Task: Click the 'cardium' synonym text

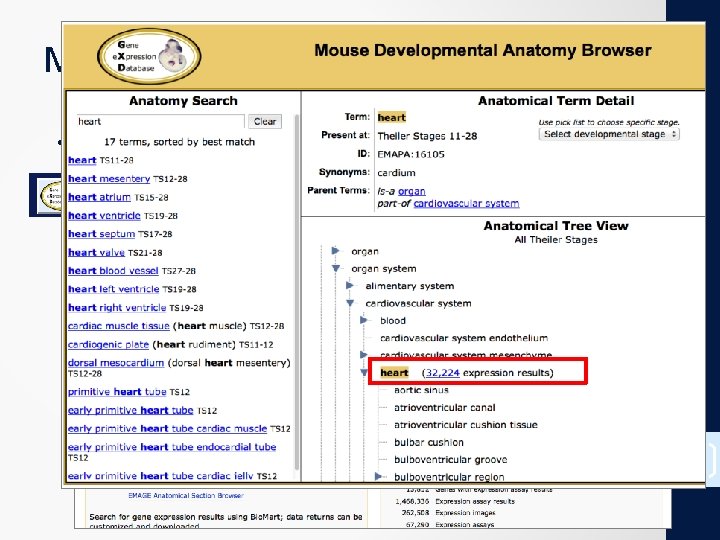Action: click(x=396, y=173)
